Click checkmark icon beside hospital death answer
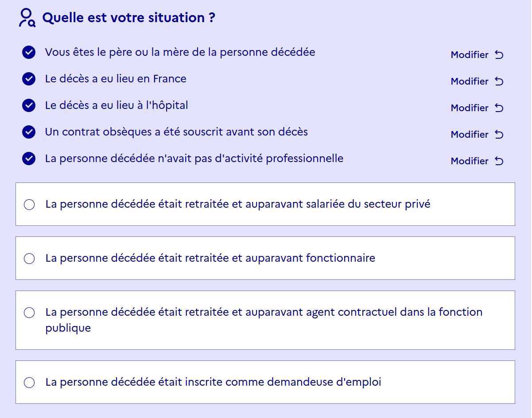Viewport: 532px width, 418px height. click(x=29, y=105)
